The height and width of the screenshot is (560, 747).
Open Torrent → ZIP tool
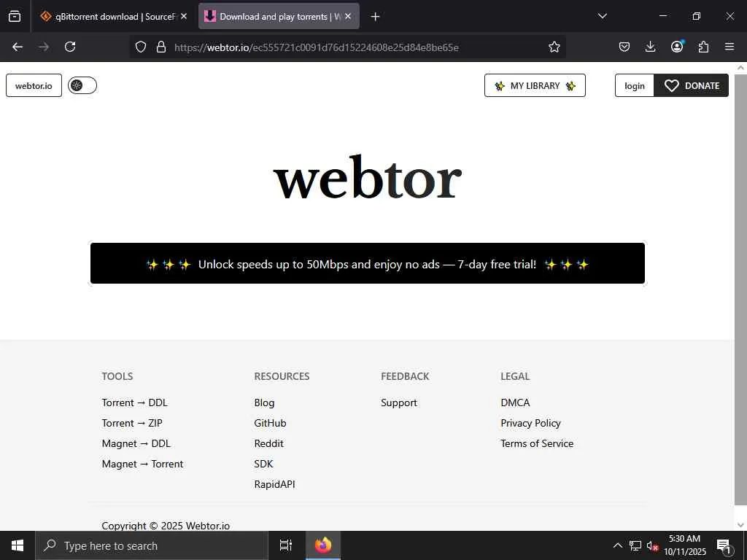coord(132,423)
